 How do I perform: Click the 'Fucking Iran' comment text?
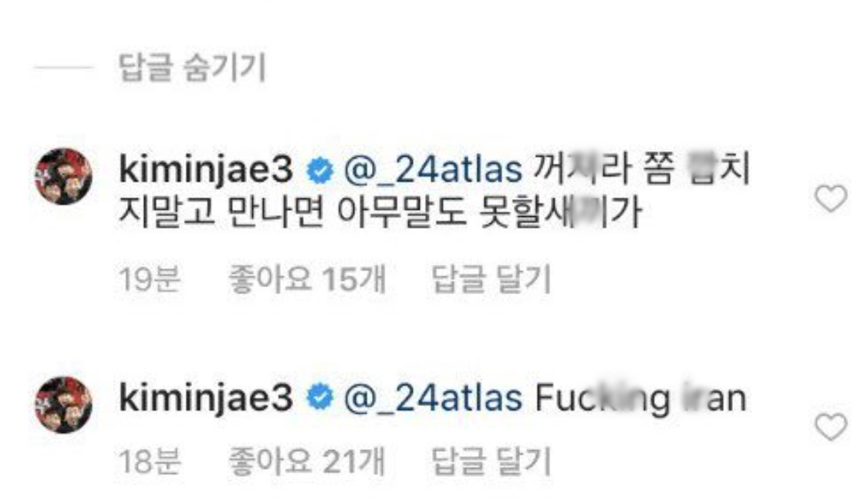point(640,398)
